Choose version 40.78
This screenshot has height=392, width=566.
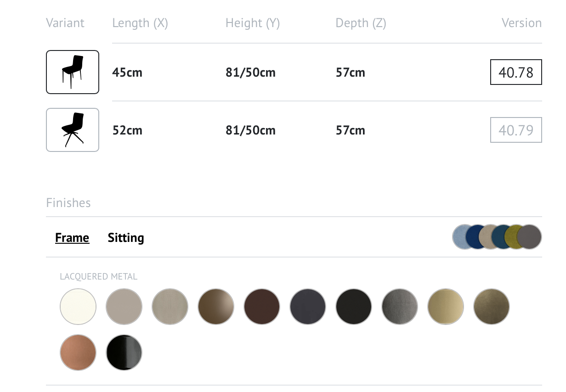tap(516, 72)
